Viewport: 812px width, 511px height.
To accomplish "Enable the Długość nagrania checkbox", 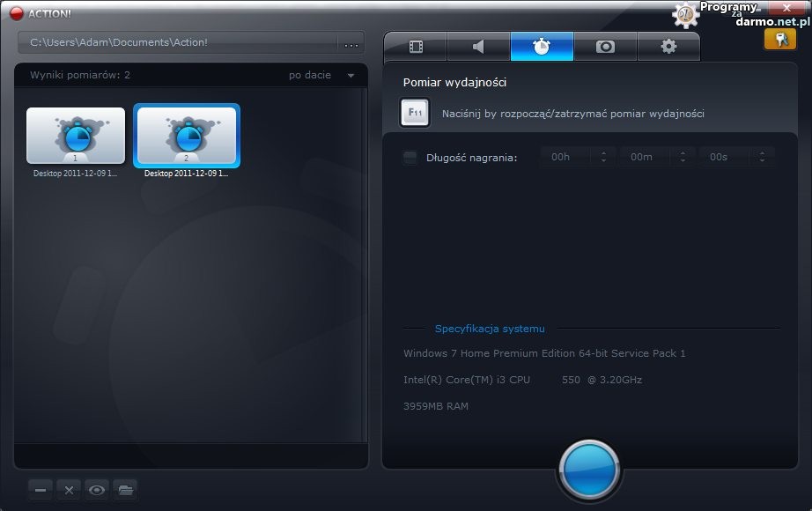I will (410, 158).
